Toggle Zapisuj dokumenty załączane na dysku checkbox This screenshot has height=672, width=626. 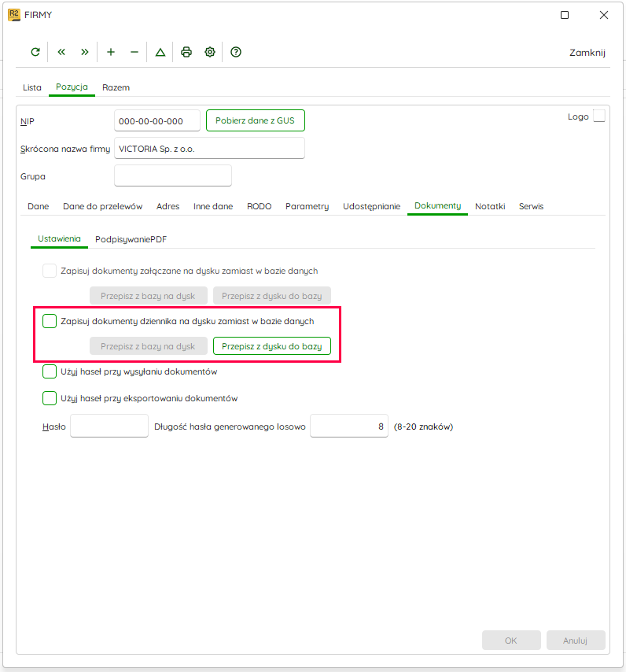coord(50,271)
